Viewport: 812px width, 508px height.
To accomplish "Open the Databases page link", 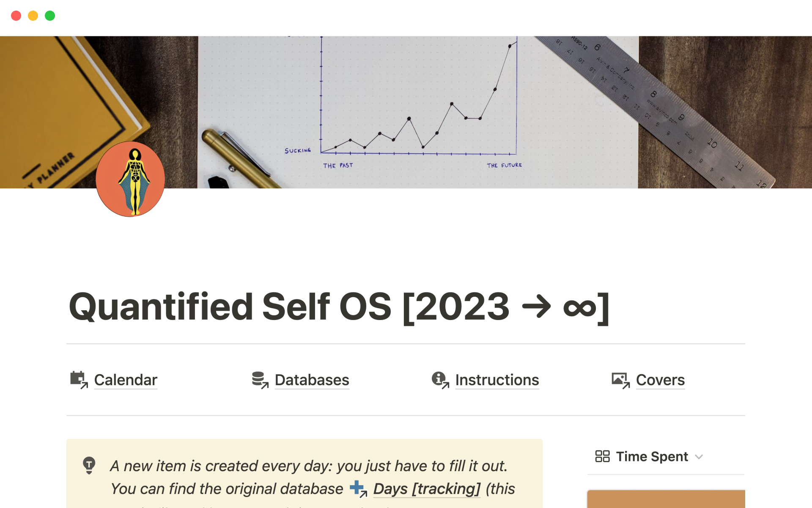I will pos(312,380).
